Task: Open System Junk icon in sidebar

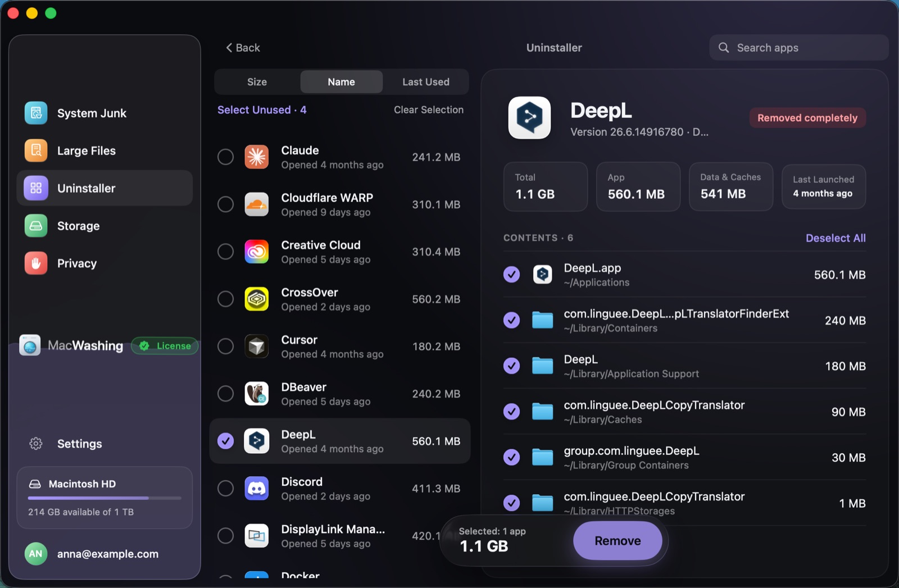Action: pyautogui.click(x=36, y=113)
